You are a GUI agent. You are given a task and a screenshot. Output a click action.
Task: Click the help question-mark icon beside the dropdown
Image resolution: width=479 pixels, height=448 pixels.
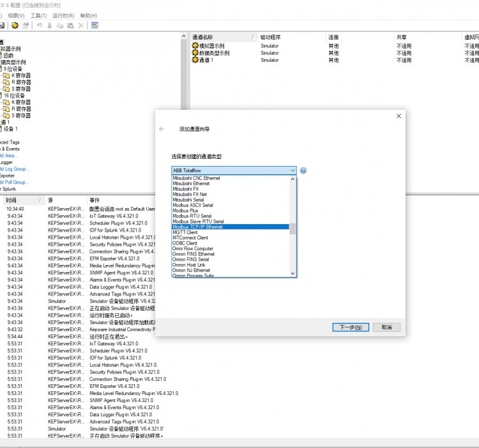303,170
